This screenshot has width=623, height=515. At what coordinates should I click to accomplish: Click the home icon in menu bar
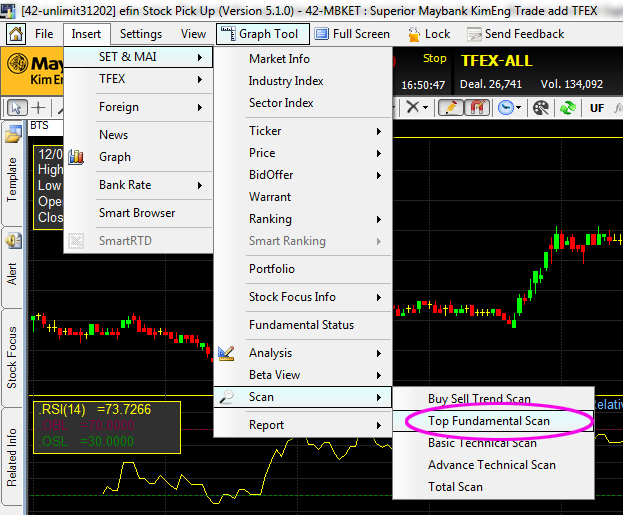click(x=16, y=34)
